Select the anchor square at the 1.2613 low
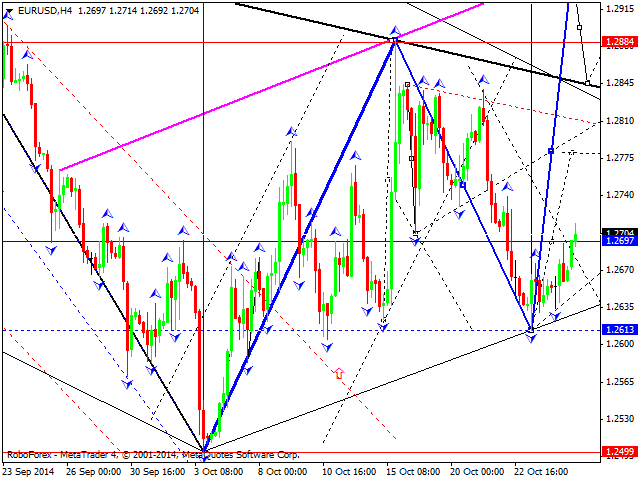The width and height of the screenshot is (640, 480). pyautogui.click(x=531, y=329)
